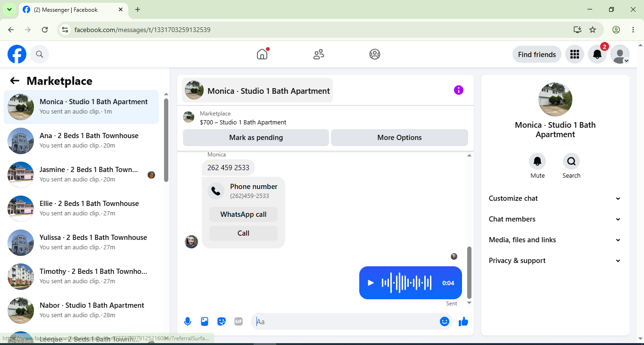
Task: Open Yulissa 2 Beds 1 Bath Townhouse chat
Action: pyautogui.click(x=81, y=243)
